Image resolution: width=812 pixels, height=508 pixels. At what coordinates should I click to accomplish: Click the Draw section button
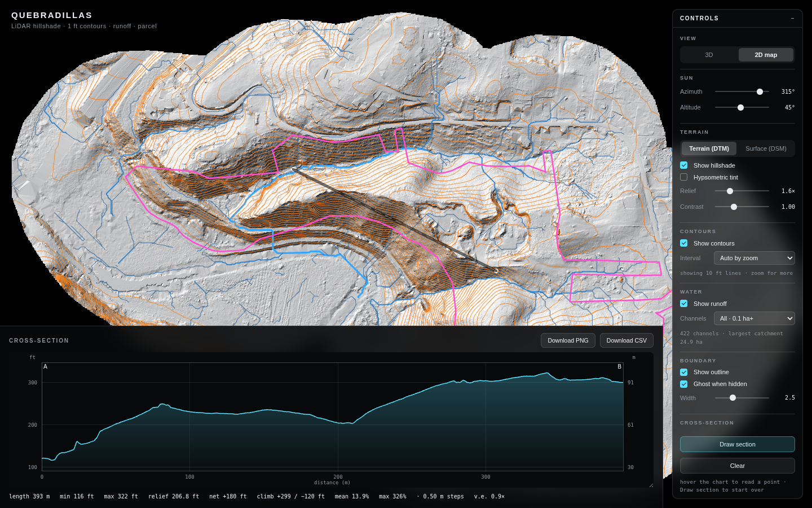(x=738, y=444)
